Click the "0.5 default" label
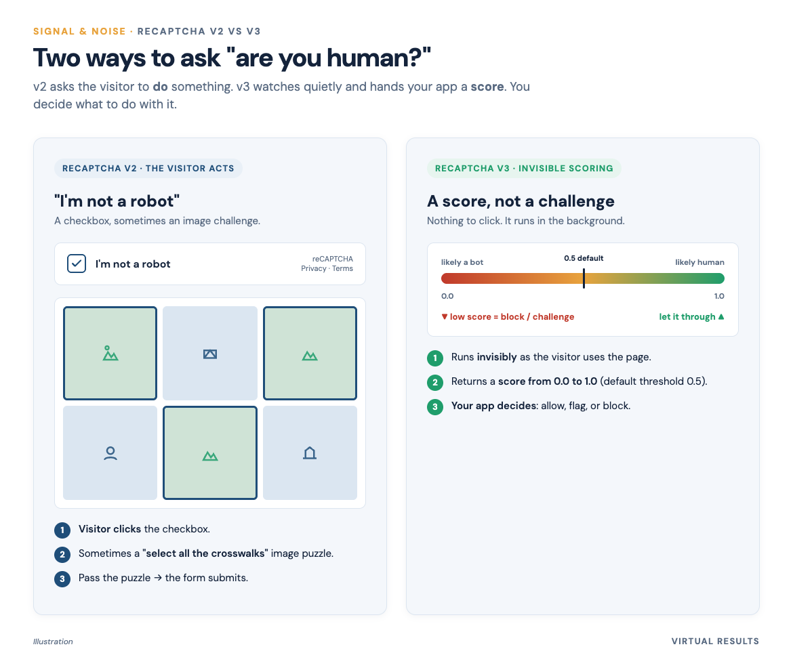This screenshot has height=672, width=793. pyautogui.click(x=584, y=258)
